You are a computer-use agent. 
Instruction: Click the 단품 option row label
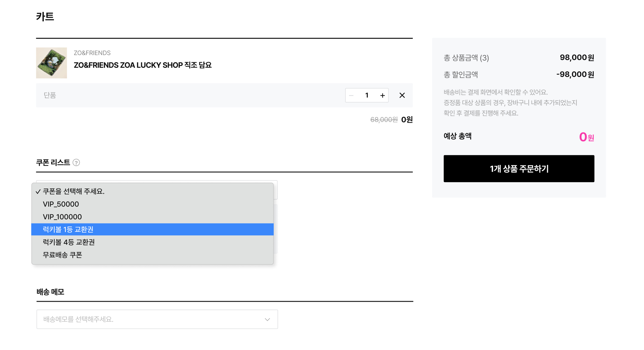50,95
